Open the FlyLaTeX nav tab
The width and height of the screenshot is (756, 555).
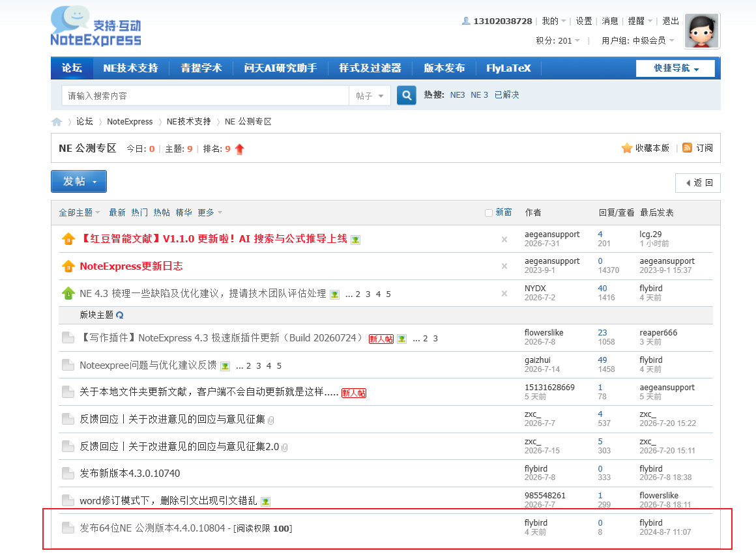508,68
